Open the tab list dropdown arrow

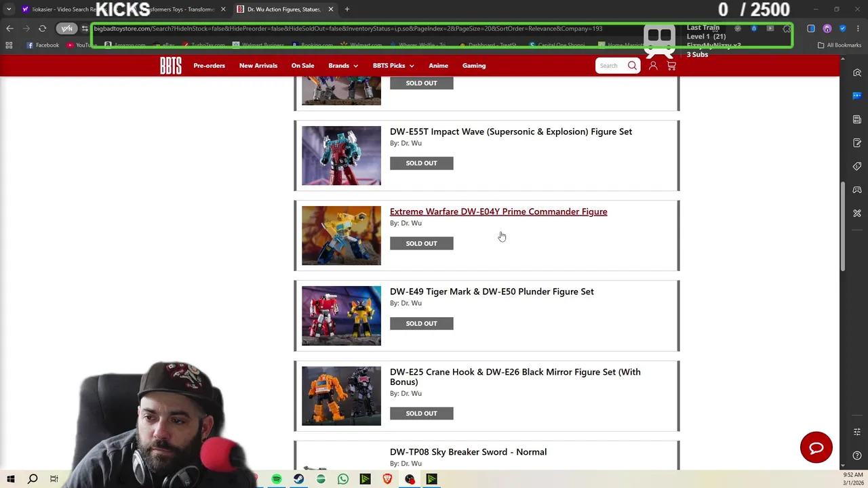coord(9,9)
